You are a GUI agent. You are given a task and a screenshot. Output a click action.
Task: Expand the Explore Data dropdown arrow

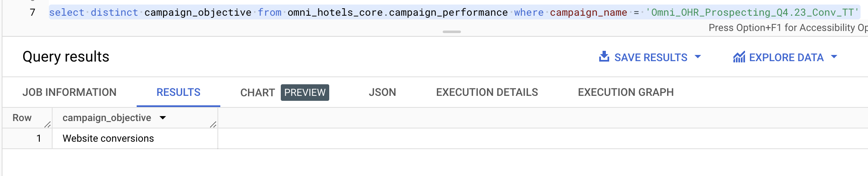click(x=834, y=57)
